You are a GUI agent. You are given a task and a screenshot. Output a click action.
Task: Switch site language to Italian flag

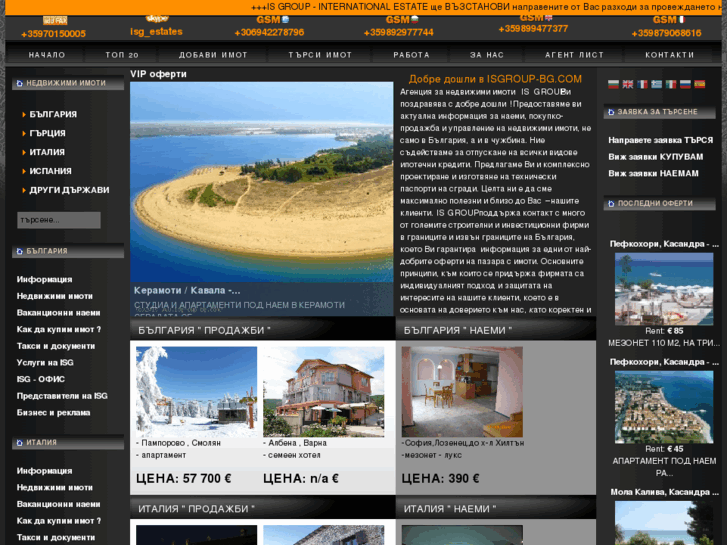pos(670,84)
